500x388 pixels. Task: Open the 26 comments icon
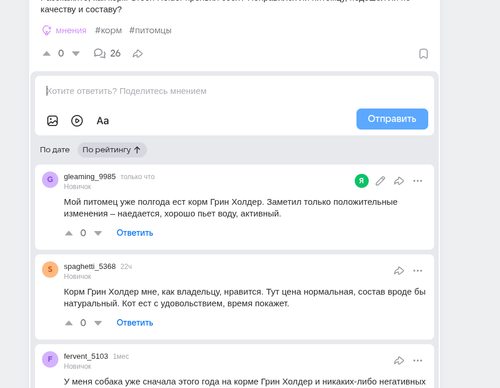(100, 53)
